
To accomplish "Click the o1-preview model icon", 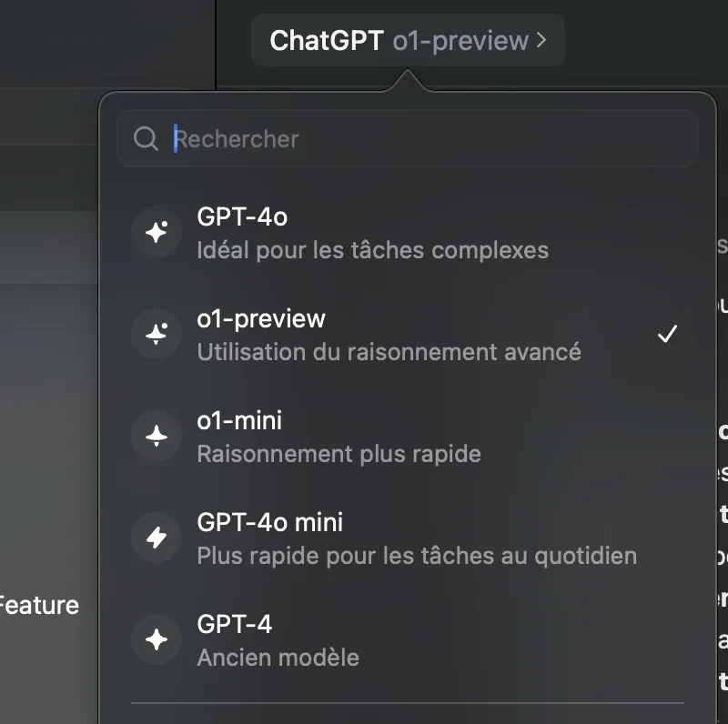I will pos(157,334).
